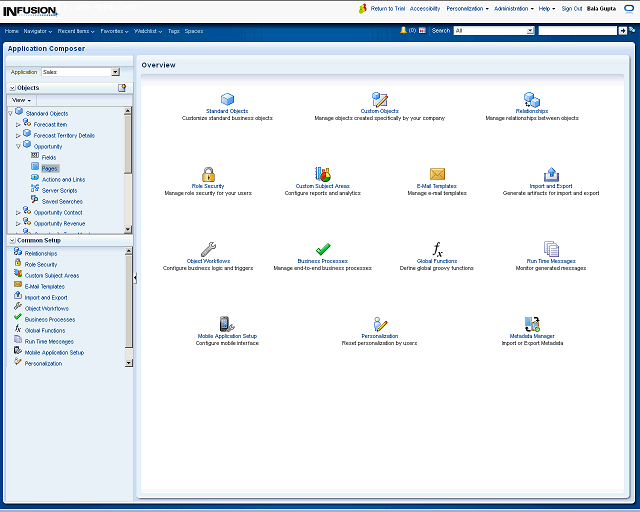
Task: Open the Standard Objects overview icon
Action: (227, 99)
